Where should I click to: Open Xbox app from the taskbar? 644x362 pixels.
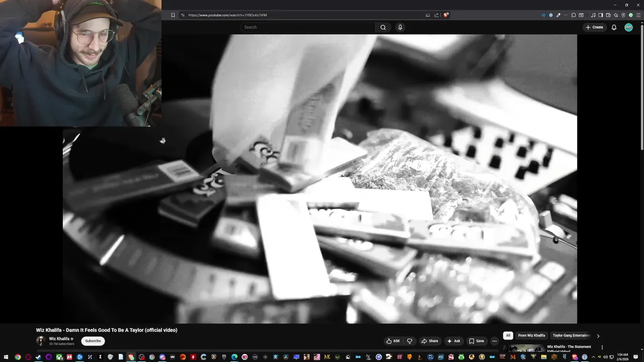[x=59, y=357]
